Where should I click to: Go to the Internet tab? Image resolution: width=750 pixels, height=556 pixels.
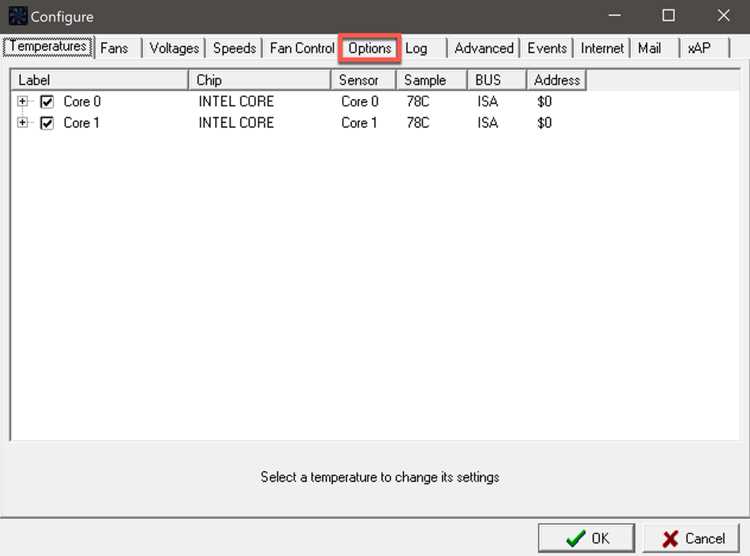(602, 48)
